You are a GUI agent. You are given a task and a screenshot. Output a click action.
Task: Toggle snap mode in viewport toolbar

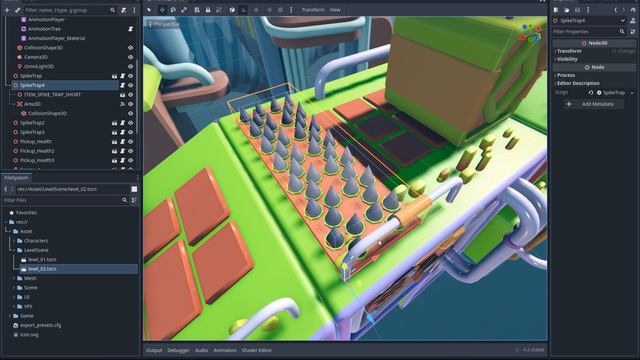243,10
